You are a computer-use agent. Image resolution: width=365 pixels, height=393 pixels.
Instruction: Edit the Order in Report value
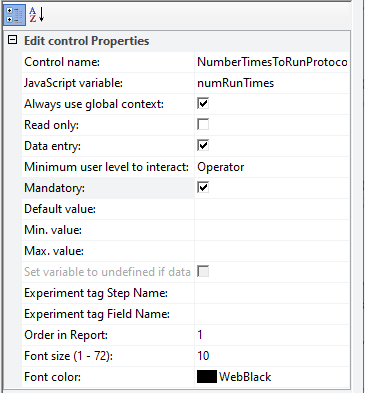coord(272,335)
